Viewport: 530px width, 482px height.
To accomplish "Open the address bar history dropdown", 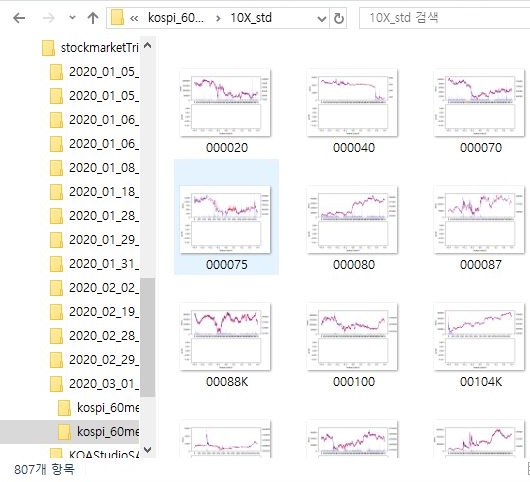I will [x=321, y=18].
